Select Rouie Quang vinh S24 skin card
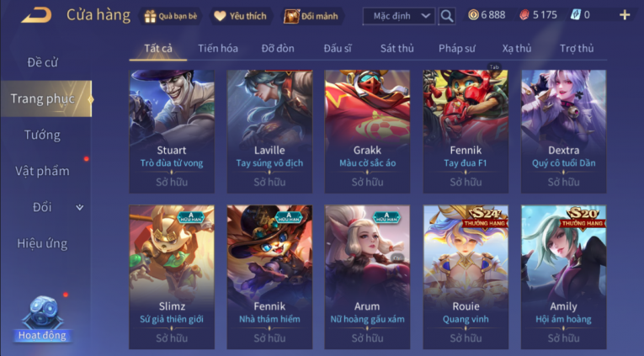The image size is (644, 356). click(466, 277)
